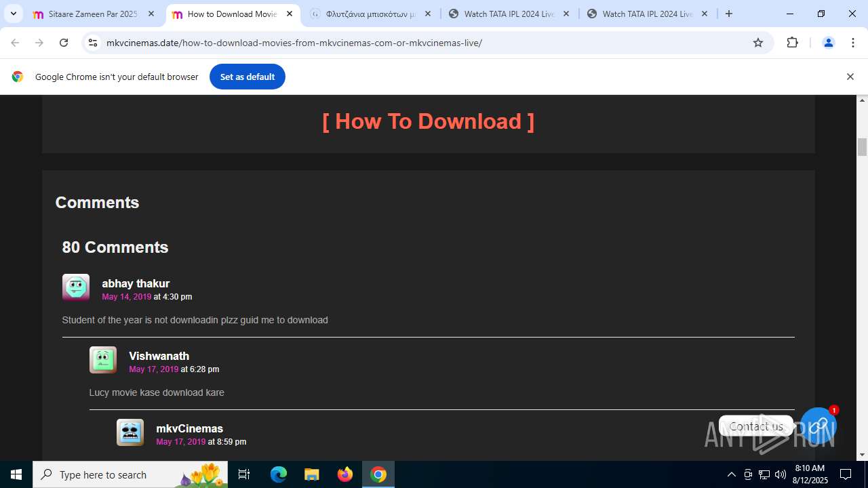Click the Vishwanath commenter name

(159, 356)
